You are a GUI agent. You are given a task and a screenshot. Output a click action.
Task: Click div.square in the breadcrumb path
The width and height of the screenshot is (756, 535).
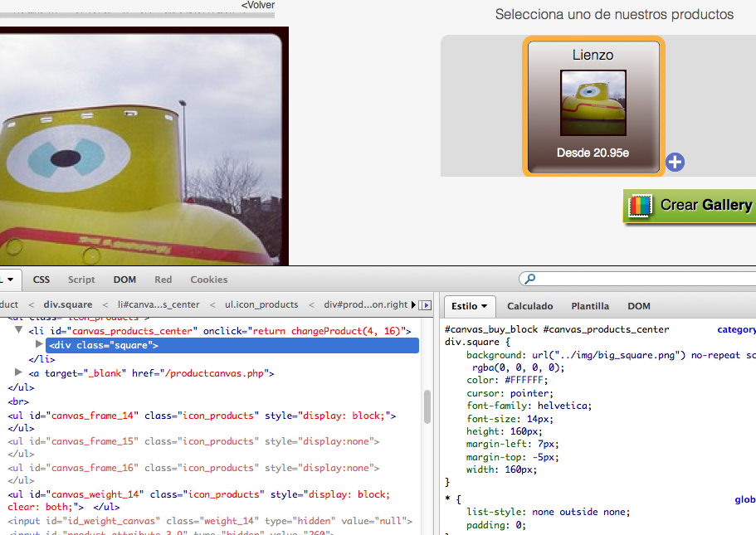click(68, 304)
